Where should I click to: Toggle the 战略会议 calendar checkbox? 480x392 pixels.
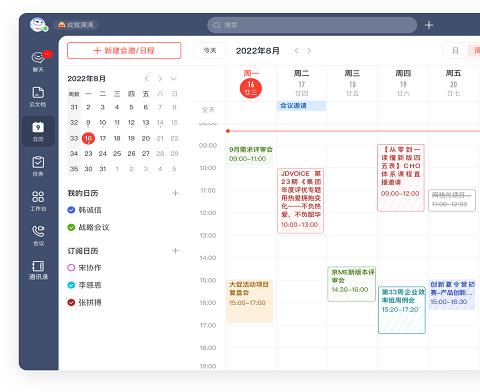pyautogui.click(x=71, y=227)
